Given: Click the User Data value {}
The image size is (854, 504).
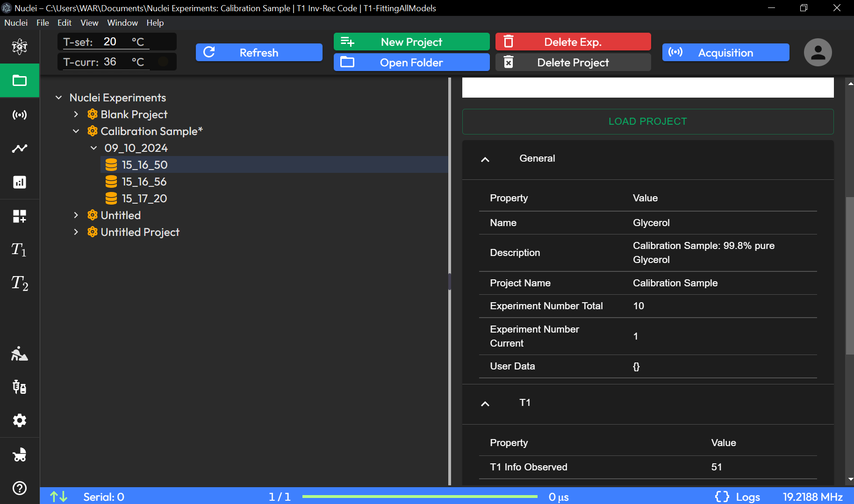Looking at the screenshot, I should pyautogui.click(x=636, y=366).
